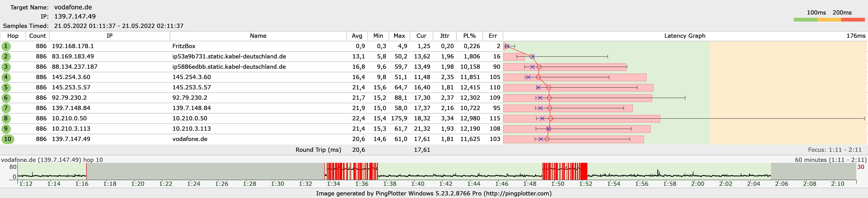Click the Focus: 1:11 - 2:11 label
Viewport: 868px width, 198px height.
(834, 150)
